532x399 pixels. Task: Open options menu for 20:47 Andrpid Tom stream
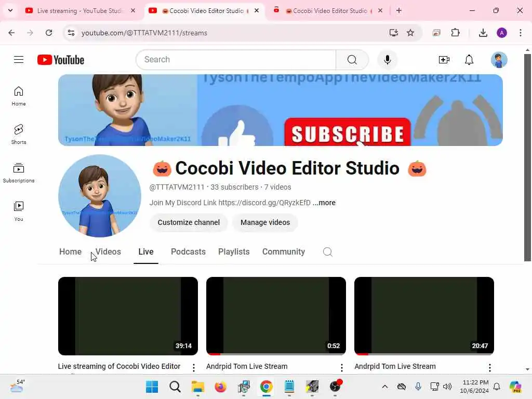[489, 367]
